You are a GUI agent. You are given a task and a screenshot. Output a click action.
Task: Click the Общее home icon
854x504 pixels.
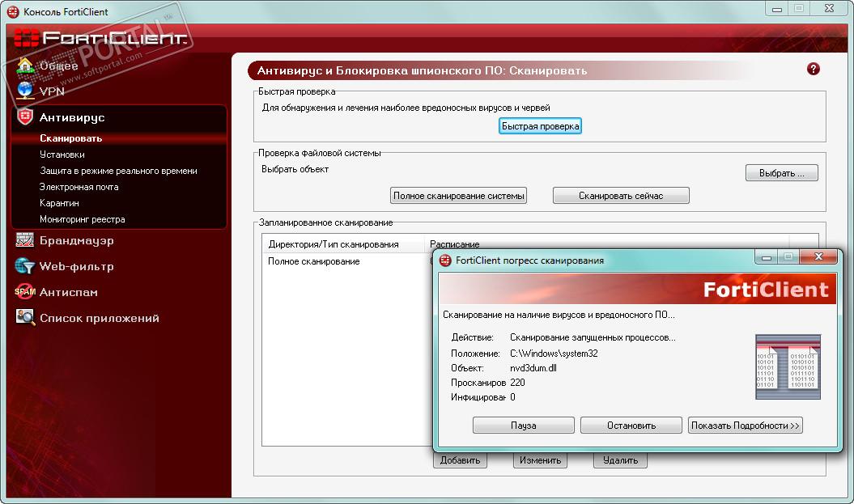25,66
